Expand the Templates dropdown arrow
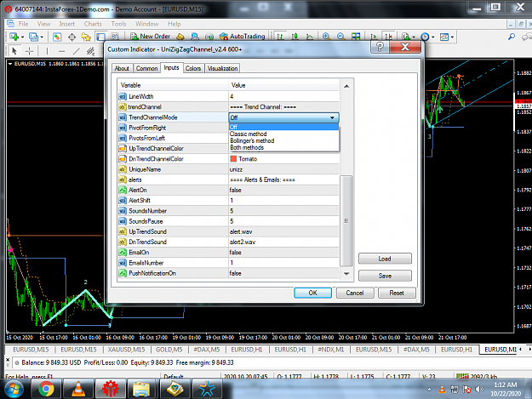532x399 pixels. 453,37
